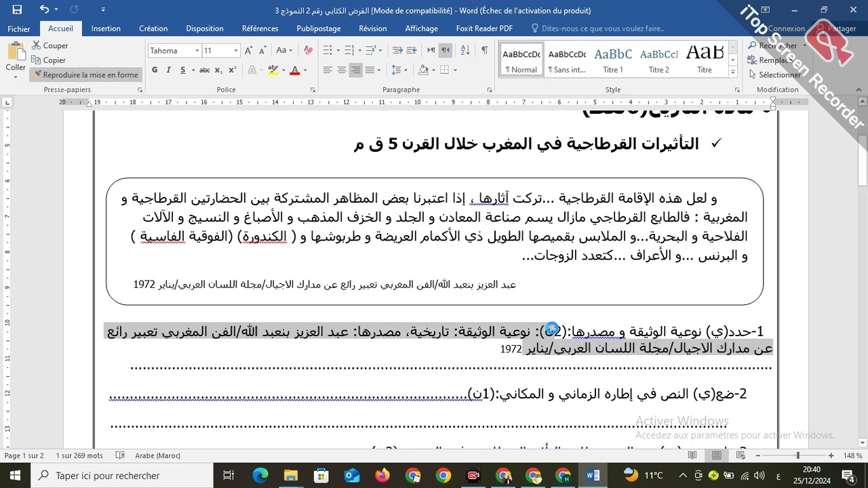
Task: Click the Arabe (Maroc) language indicator
Action: [x=157, y=455]
